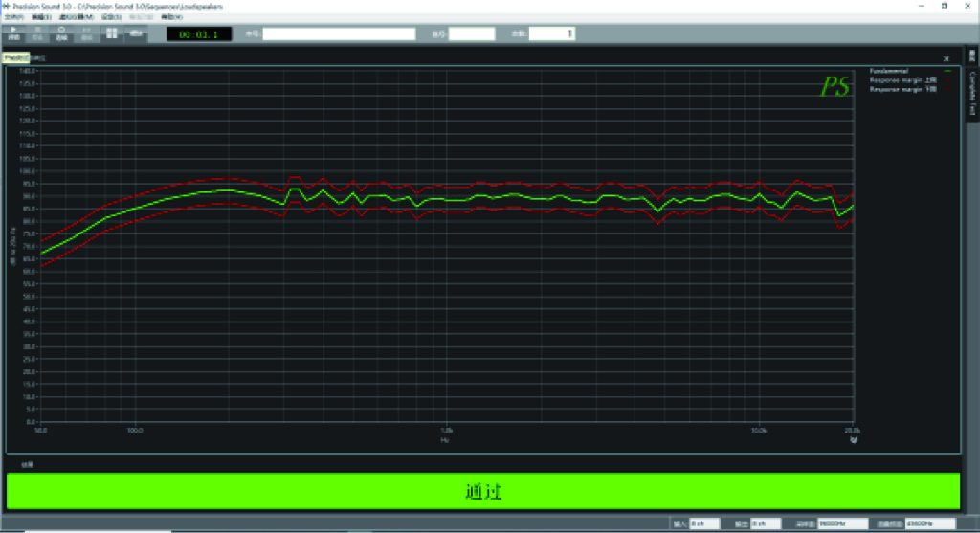
Task: Open the last menu in the menu bar
Action: coord(171,17)
